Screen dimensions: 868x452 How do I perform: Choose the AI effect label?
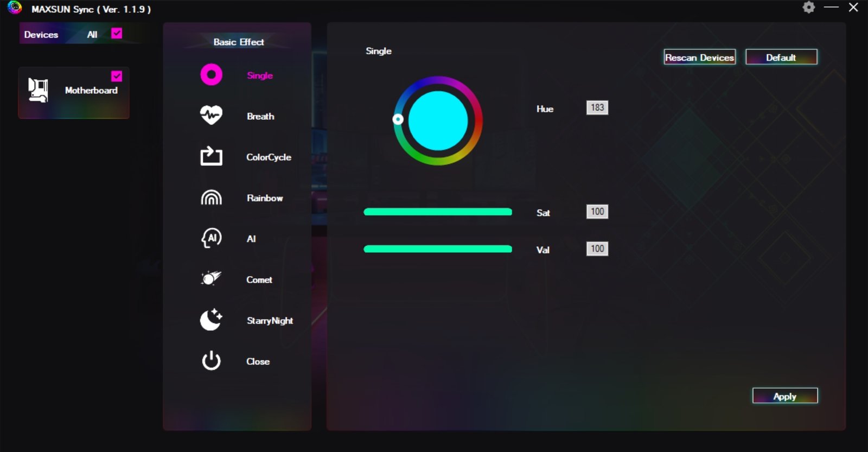[251, 239]
